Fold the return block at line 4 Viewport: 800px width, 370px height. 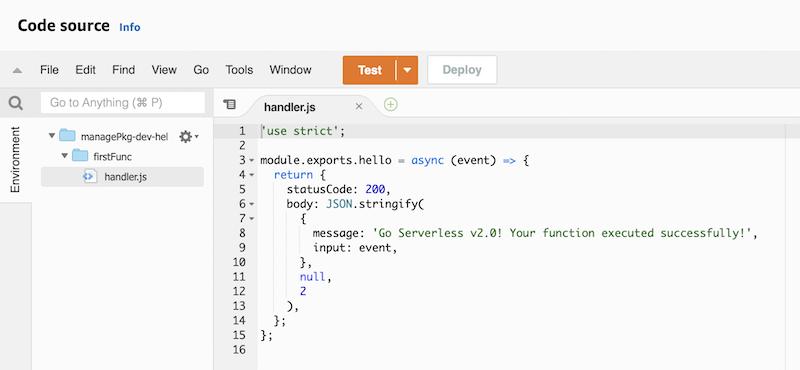coord(252,175)
